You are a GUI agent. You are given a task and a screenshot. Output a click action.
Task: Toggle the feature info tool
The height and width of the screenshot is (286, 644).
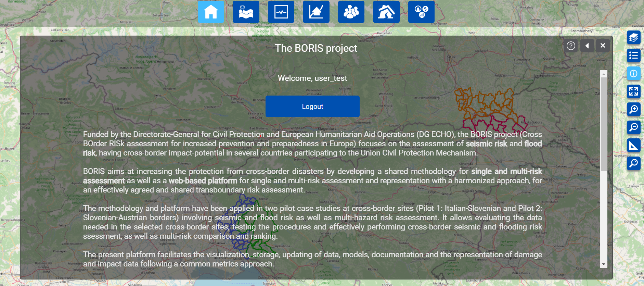pyautogui.click(x=633, y=73)
